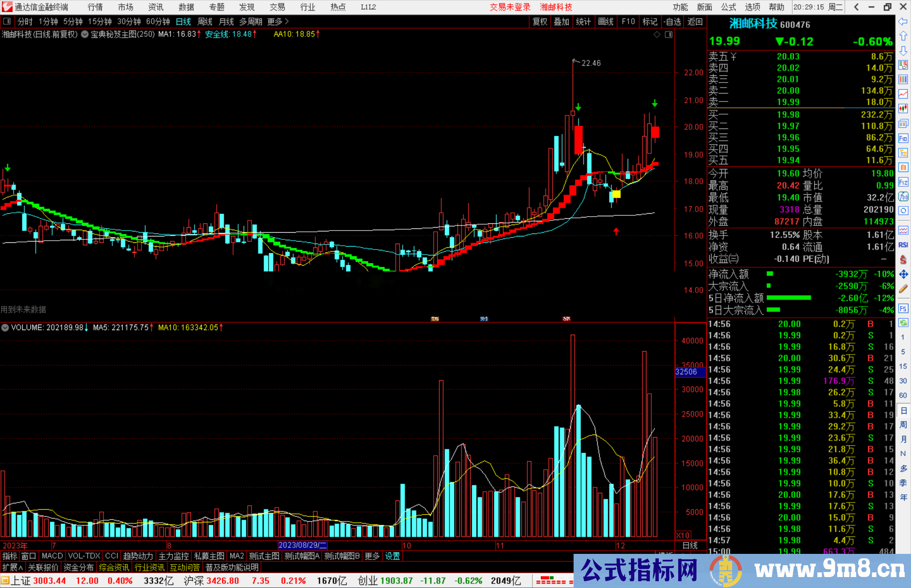Click the RSI indicator sidebar icon
This screenshot has width=911, height=588.
903,245
